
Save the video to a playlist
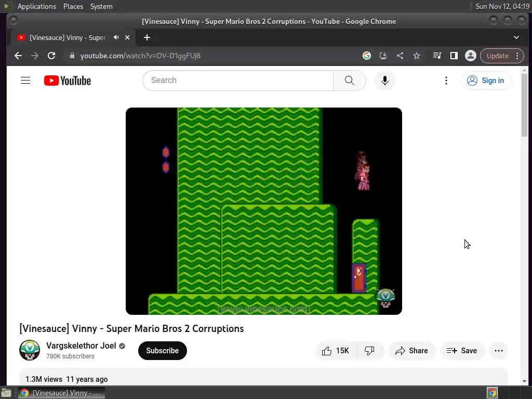point(462,351)
